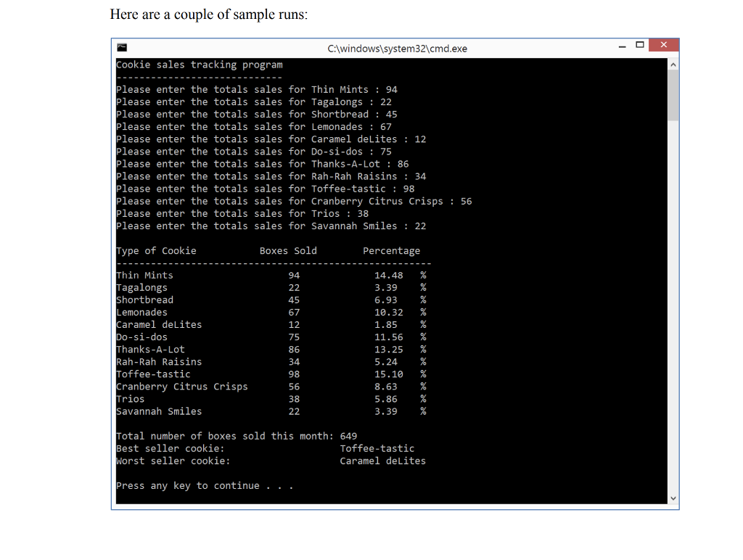
Task: Click Savannah Smiles in the results table
Action: [159, 411]
